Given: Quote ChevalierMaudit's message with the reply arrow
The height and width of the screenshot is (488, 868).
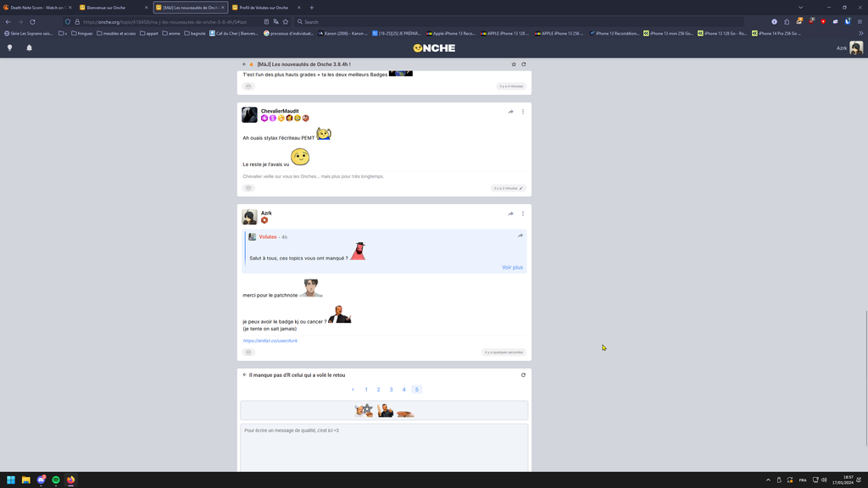Looking at the screenshot, I should click(510, 112).
